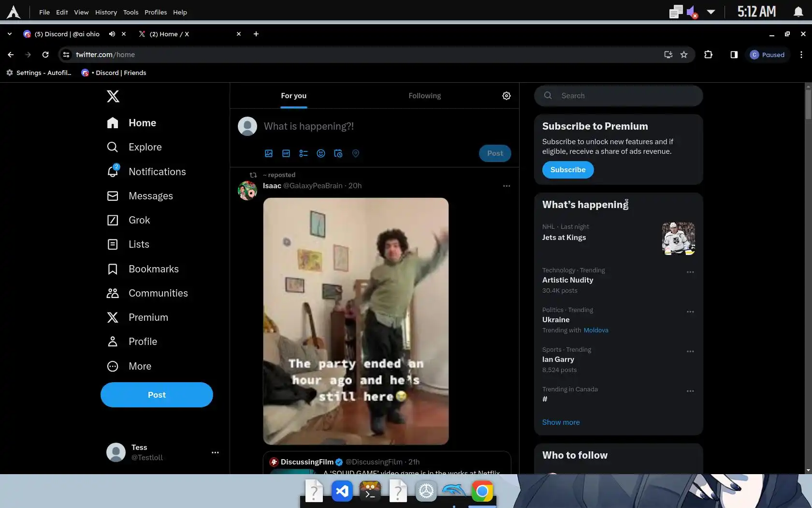This screenshot has height=508, width=812.
Task: Switch to the Discord browser tab
Action: tap(68, 34)
